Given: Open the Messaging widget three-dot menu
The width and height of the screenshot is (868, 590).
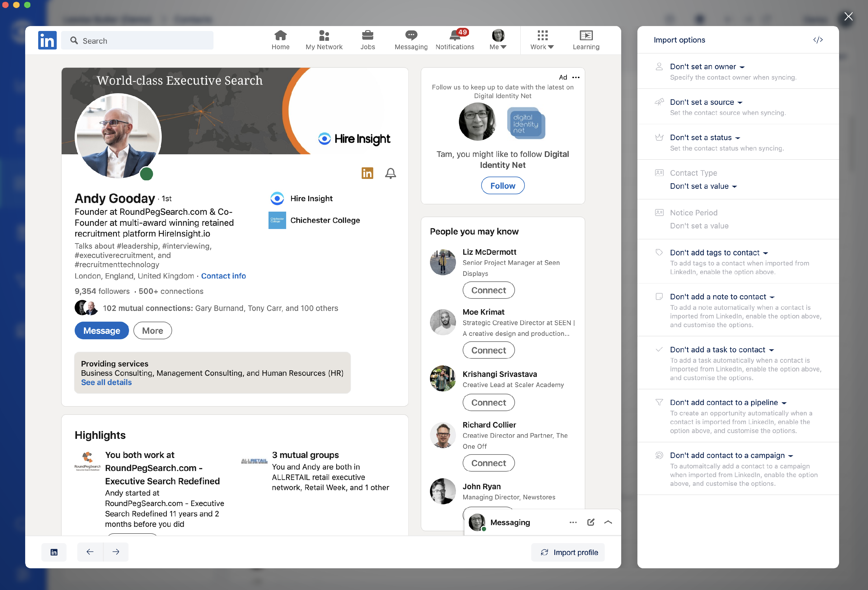Looking at the screenshot, I should (x=573, y=522).
